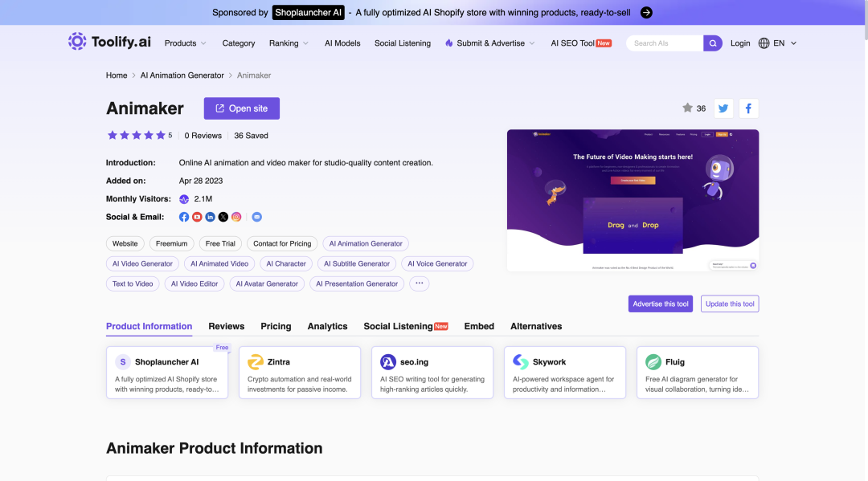Viewport: 868px width, 481px height.
Task: Click the AI Animation Generator tag
Action: pyautogui.click(x=366, y=243)
